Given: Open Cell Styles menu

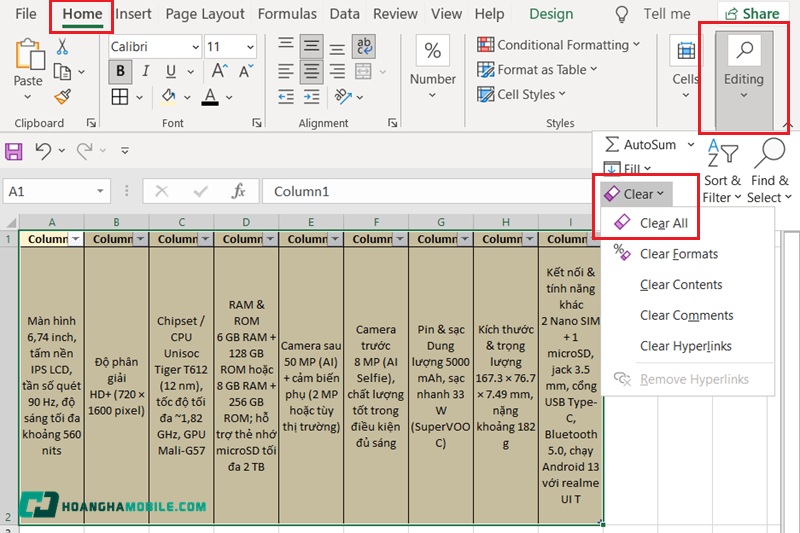Looking at the screenshot, I should pos(521,94).
